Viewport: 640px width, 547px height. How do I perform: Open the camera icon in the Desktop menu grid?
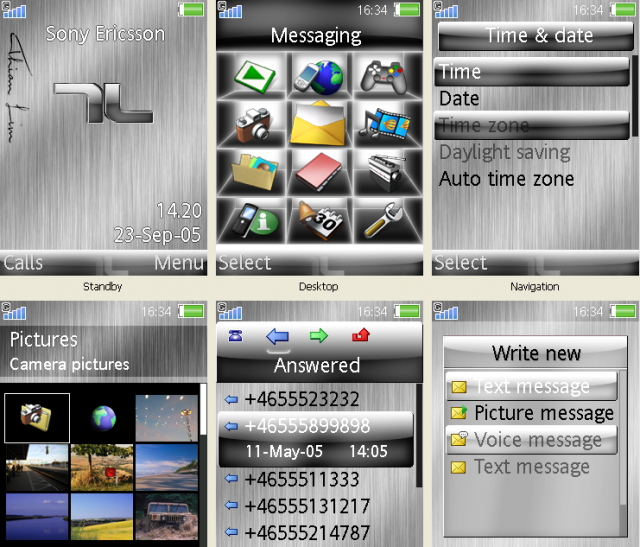[253, 125]
